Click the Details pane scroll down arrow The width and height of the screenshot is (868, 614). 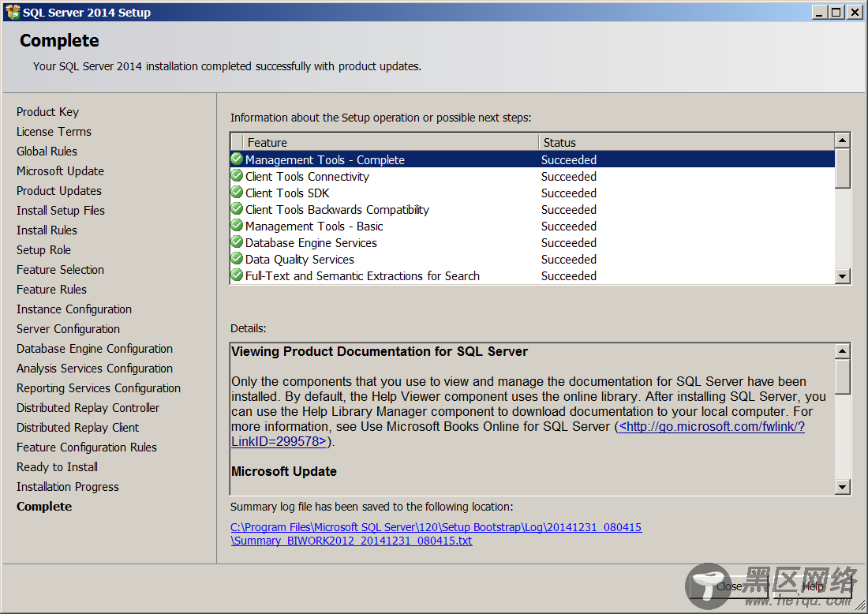(842, 487)
